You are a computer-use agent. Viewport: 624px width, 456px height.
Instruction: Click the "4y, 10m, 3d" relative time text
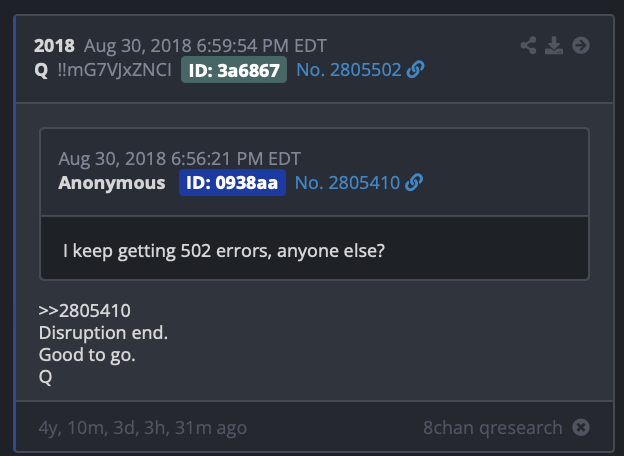(x=89, y=428)
